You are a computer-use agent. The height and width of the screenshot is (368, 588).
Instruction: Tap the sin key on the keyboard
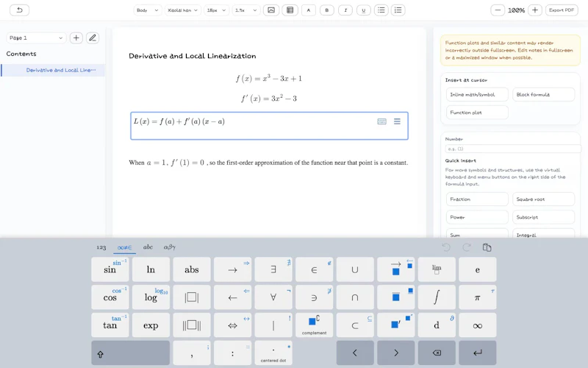click(110, 269)
